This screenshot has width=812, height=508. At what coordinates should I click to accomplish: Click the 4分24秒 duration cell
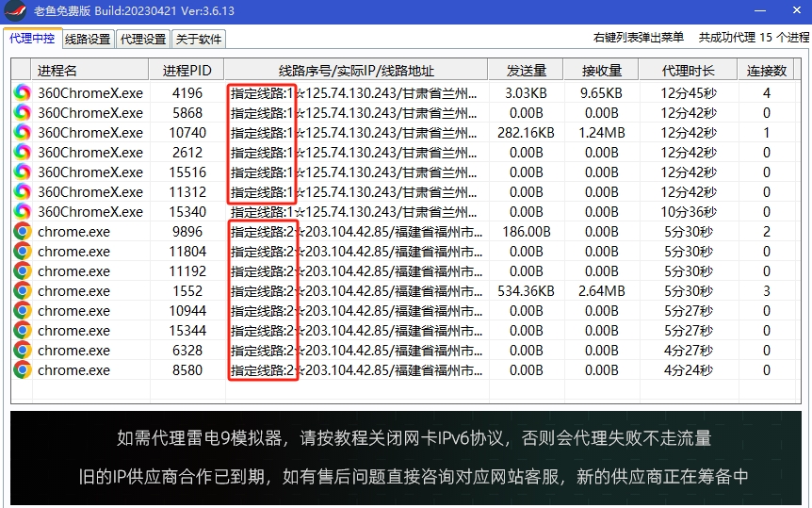click(x=689, y=370)
